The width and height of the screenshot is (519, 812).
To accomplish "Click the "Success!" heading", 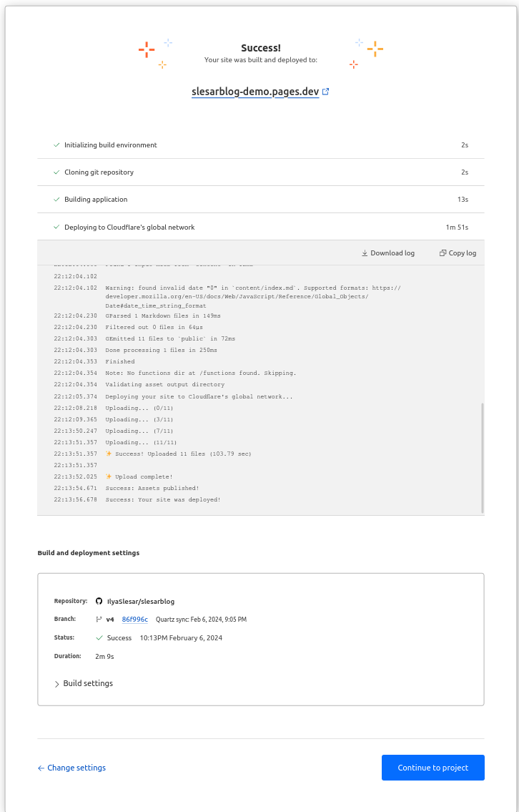I will 261,48.
